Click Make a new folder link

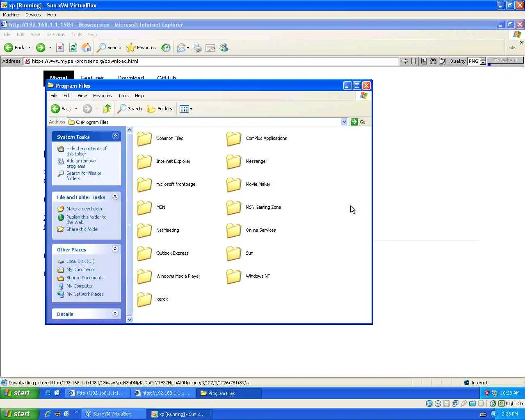[x=84, y=209]
